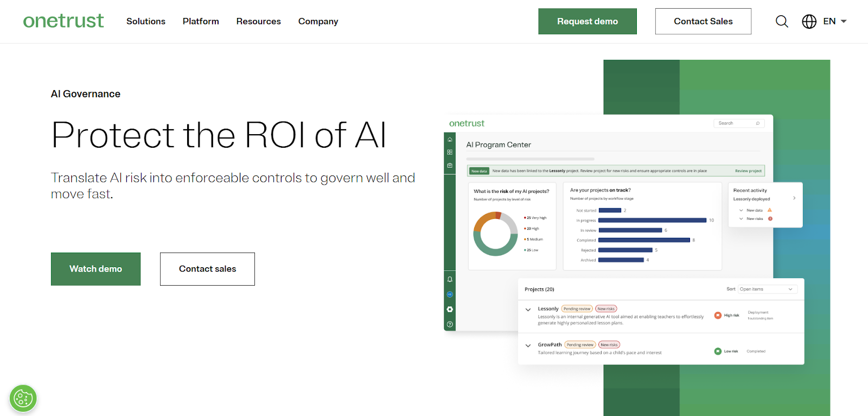This screenshot has height=416, width=868.
Task: Open the Company menu
Action: coord(318,21)
